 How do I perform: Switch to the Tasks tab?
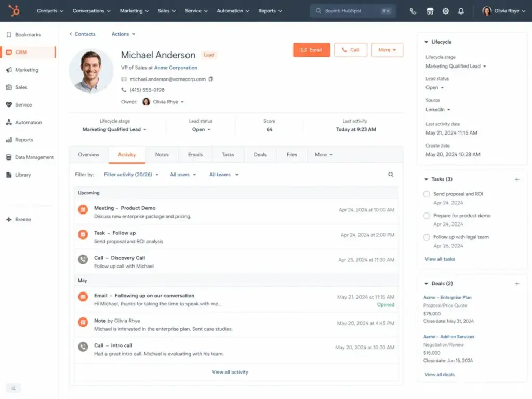pos(228,155)
